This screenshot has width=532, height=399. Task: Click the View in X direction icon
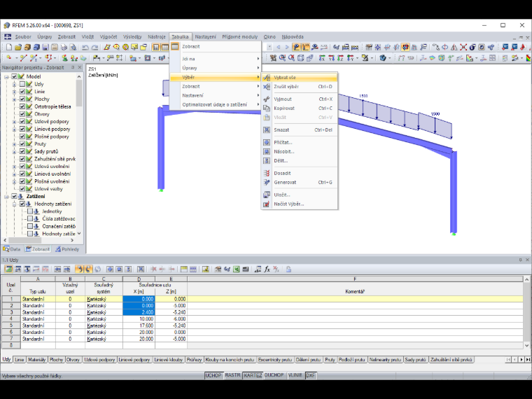click(322, 58)
